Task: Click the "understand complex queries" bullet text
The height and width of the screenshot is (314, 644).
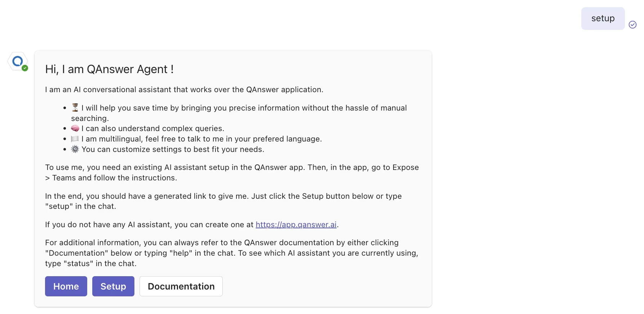Action: [153, 129]
